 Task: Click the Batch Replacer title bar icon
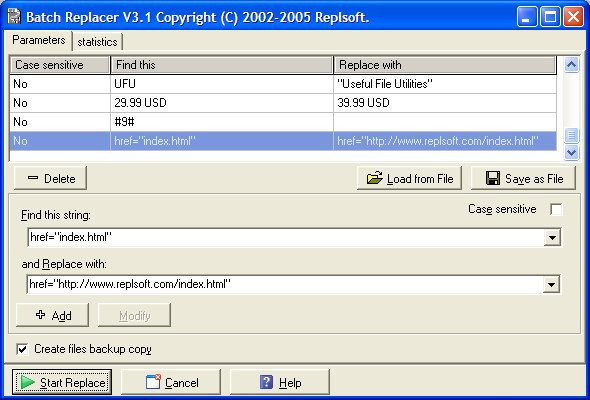point(14,17)
